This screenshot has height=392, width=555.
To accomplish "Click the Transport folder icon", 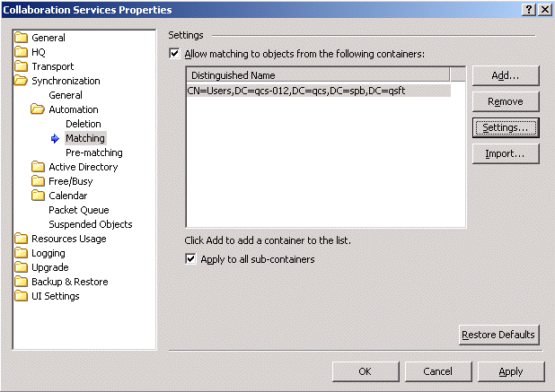I will click(22, 66).
